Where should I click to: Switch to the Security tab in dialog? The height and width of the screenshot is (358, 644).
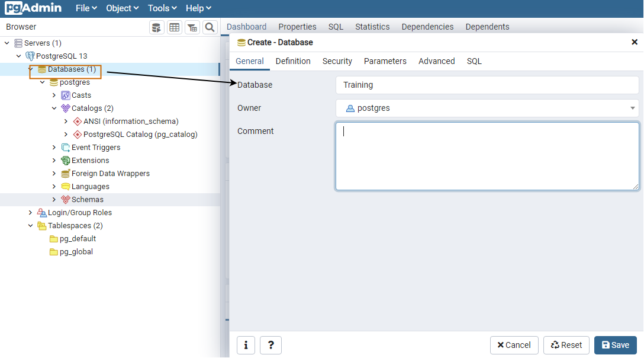click(x=337, y=61)
